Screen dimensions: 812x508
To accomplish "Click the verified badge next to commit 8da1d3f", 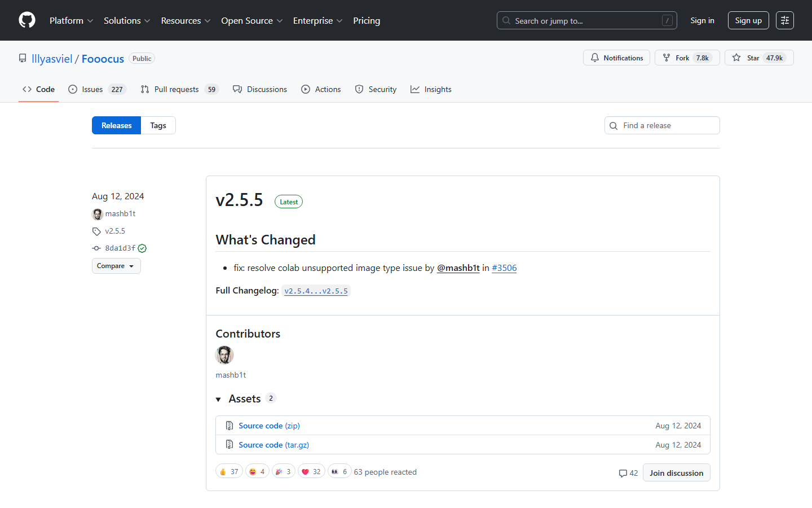I will pos(142,248).
